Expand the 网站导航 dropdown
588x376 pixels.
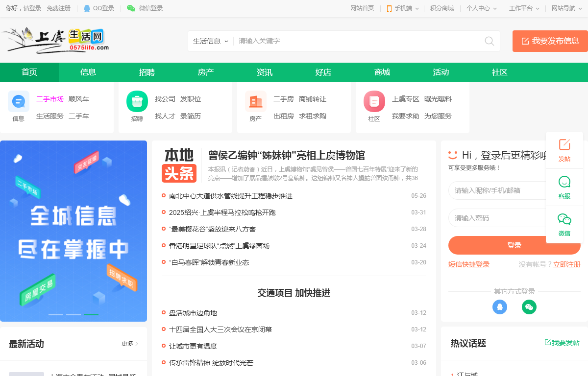coord(566,8)
